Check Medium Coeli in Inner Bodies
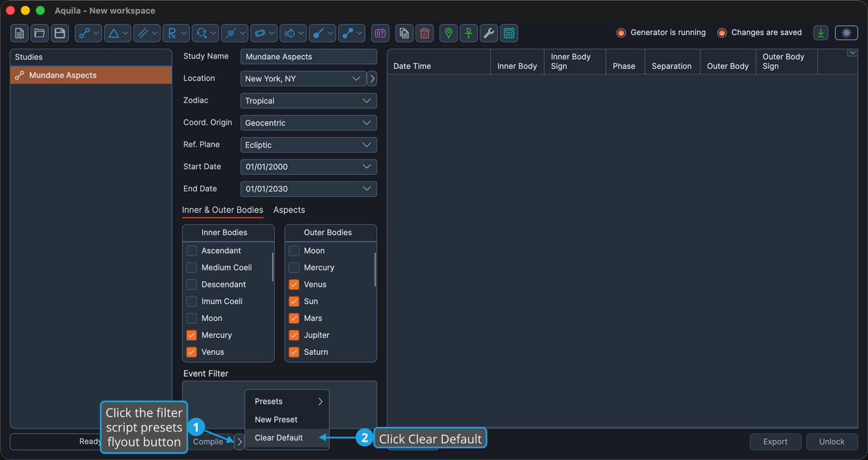 (192, 268)
